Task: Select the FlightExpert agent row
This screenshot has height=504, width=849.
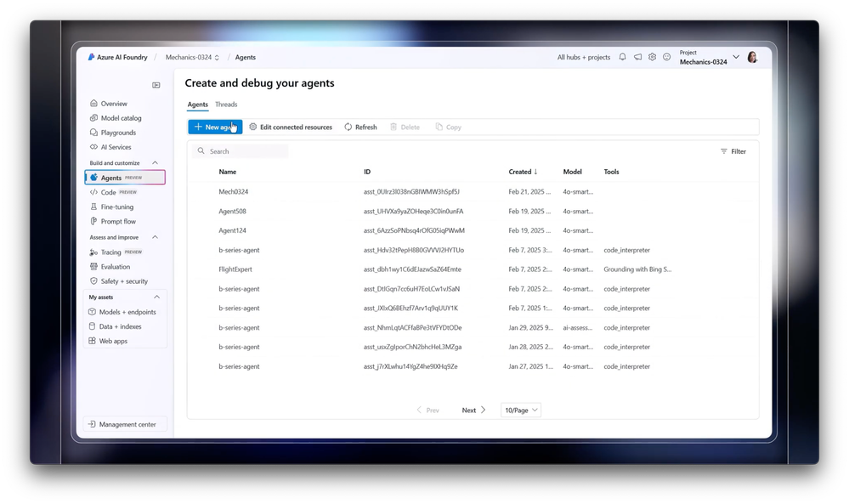Action: coord(473,269)
